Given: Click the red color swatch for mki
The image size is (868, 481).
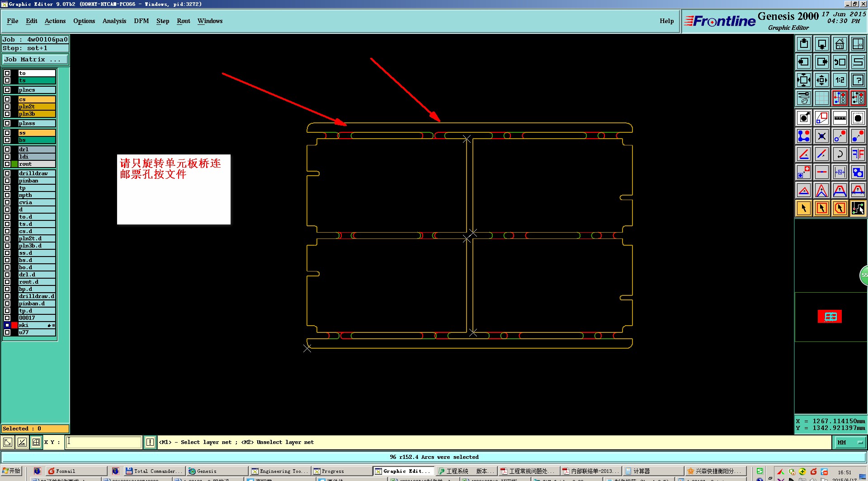Looking at the screenshot, I should coord(14,325).
